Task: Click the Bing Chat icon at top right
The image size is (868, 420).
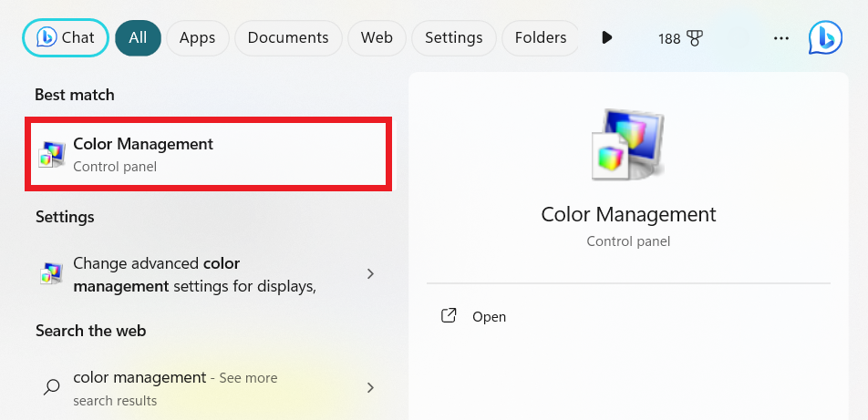Action: [824, 38]
